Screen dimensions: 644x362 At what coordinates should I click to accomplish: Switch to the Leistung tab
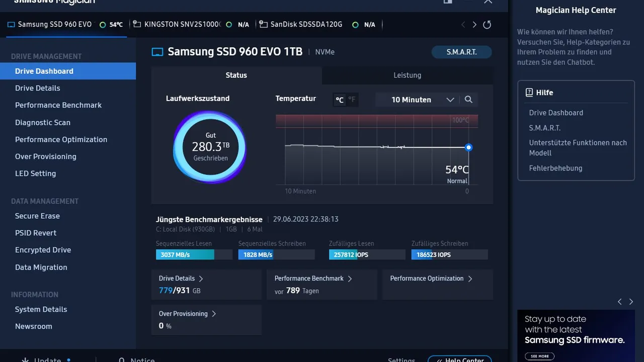(408, 75)
